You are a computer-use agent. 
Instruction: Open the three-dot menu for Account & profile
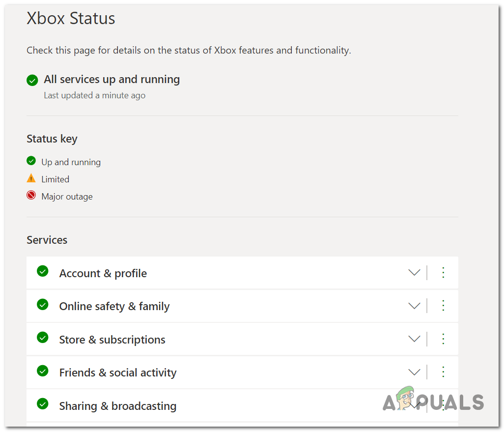(x=443, y=272)
